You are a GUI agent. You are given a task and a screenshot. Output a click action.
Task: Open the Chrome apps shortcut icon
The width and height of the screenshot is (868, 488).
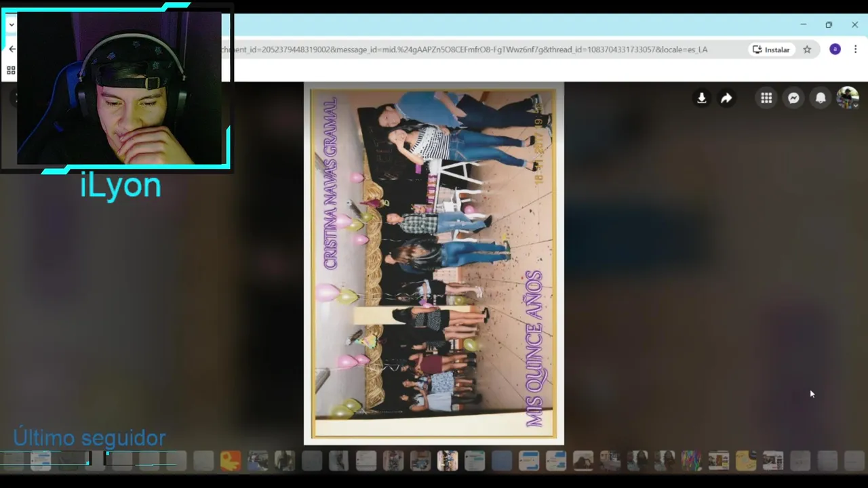[x=11, y=70]
